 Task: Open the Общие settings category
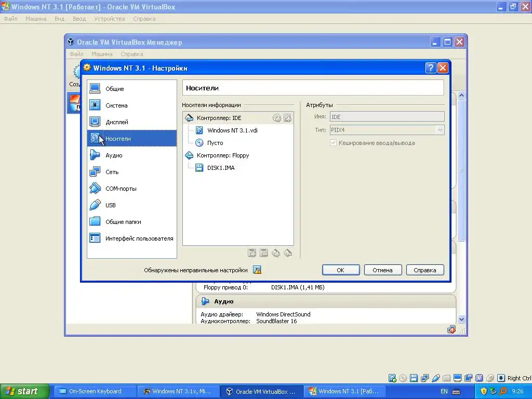[x=131, y=88]
